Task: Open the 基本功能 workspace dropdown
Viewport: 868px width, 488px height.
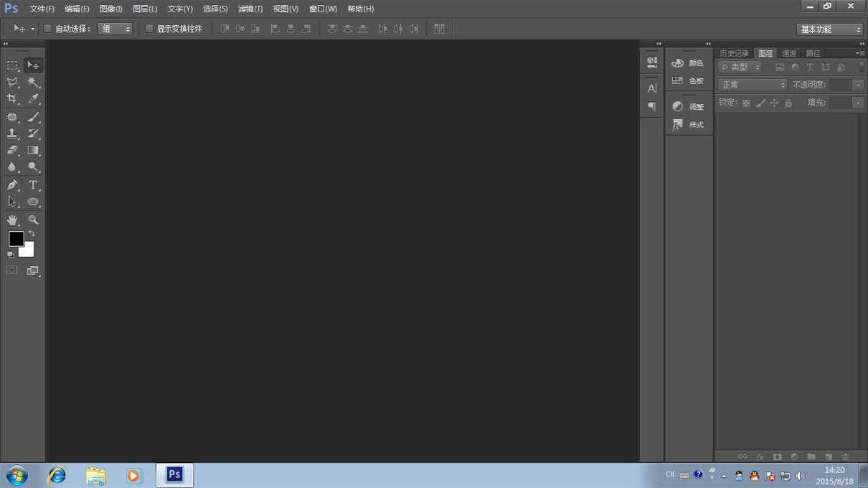Action: click(x=830, y=29)
